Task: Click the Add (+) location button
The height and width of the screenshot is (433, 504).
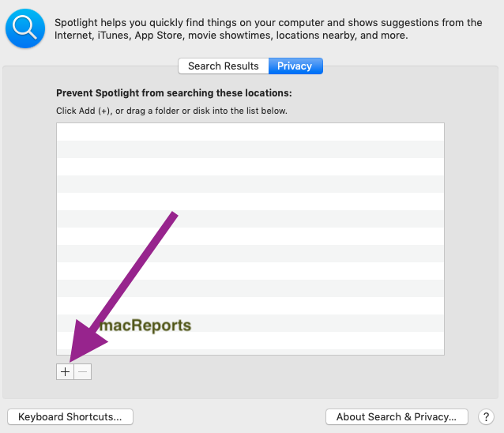Action: pos(66,372)
